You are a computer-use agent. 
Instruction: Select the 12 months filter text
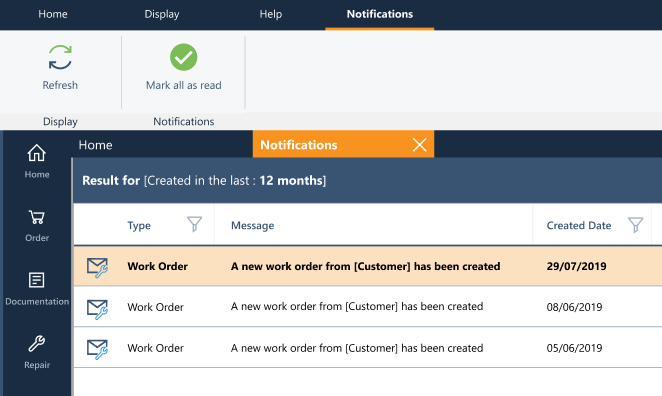(x=291, y=180)
